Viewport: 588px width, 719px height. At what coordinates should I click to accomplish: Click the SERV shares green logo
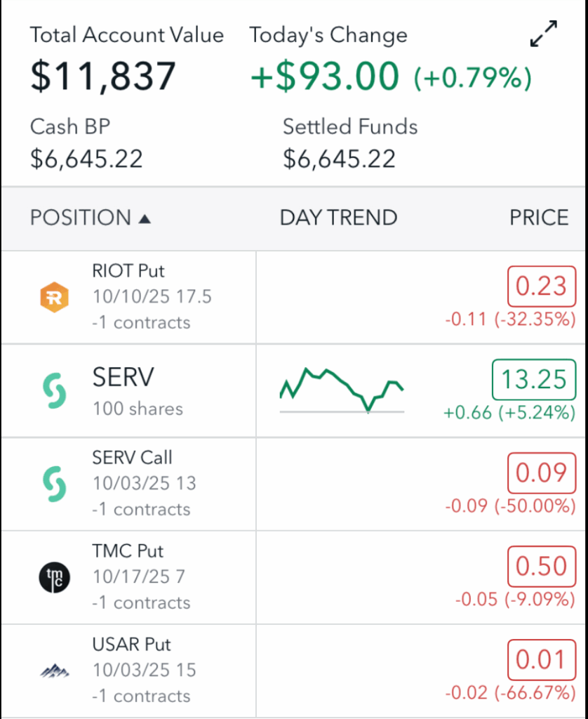(x=54, y=390)
